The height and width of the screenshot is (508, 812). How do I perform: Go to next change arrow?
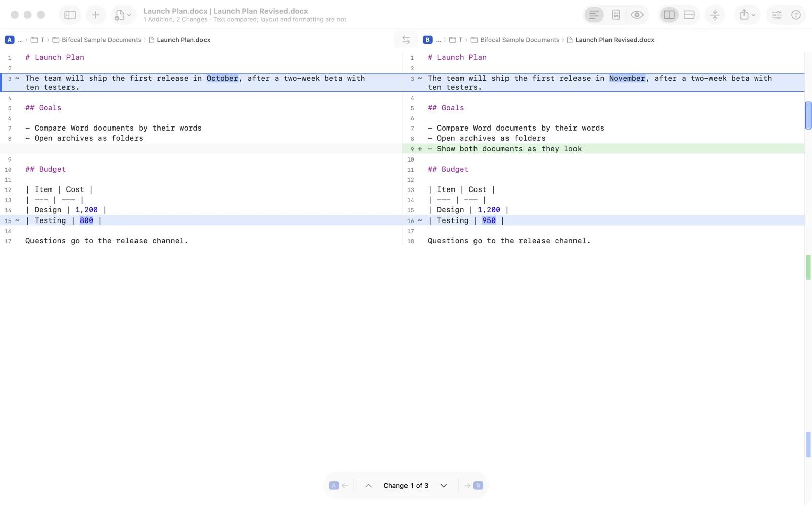[x=444, y=486]
